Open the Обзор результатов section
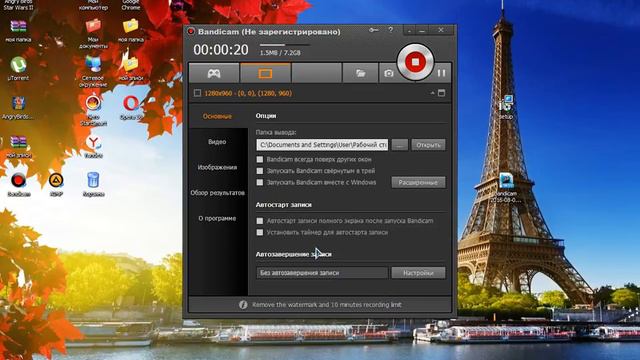This screenshot has height=360, width=640. 217,193
